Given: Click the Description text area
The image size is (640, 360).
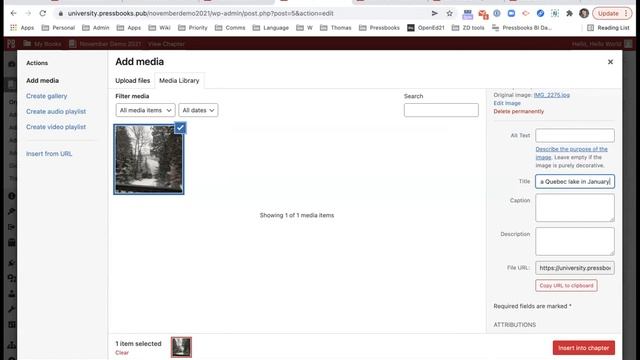Looking at the screenshot, I should click(x=575, y=242).
